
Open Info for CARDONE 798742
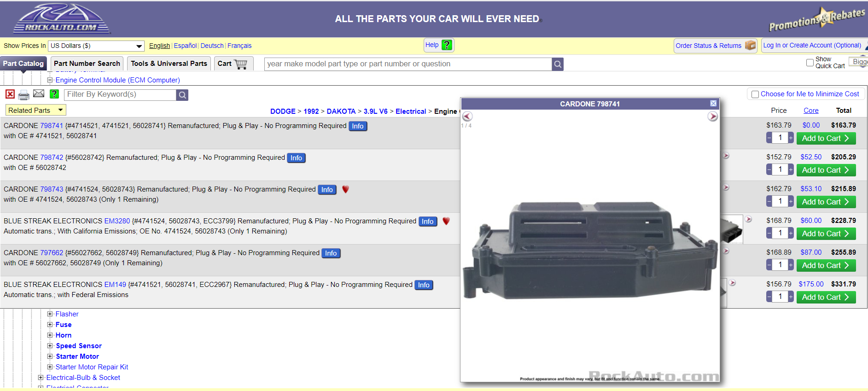(x=296, y=158)
